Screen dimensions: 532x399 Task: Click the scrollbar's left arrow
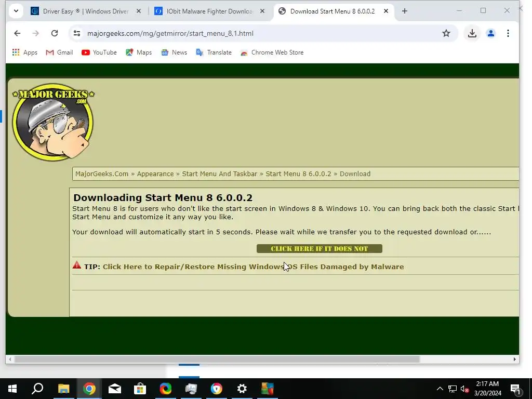[10, 359]
